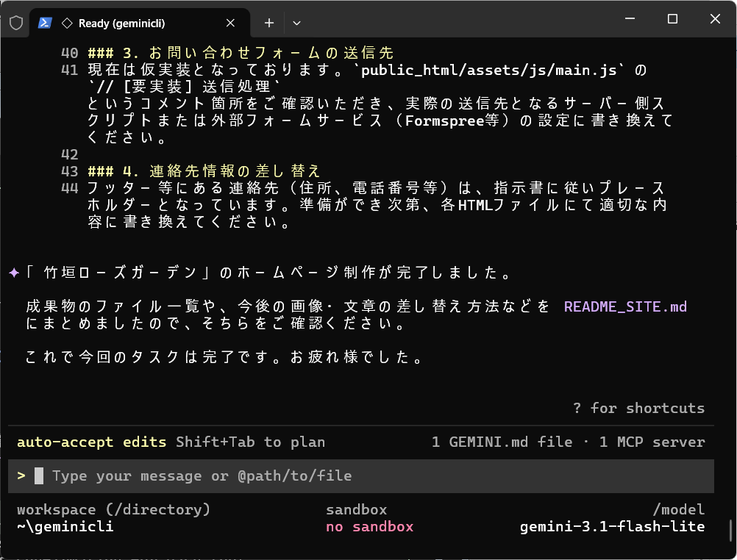
Task: Click the heading '### 3. お問い合わせフォームの送信先'
Action: pos(241,53)
